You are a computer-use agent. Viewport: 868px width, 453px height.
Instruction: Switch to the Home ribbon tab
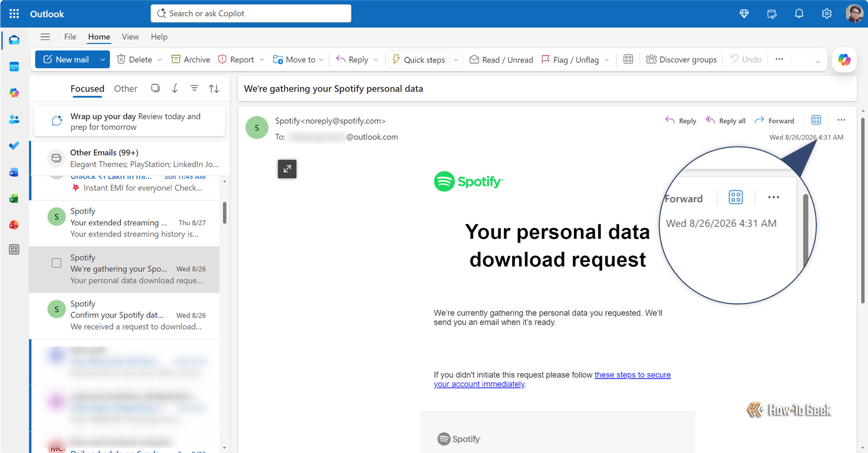[99, 36]
